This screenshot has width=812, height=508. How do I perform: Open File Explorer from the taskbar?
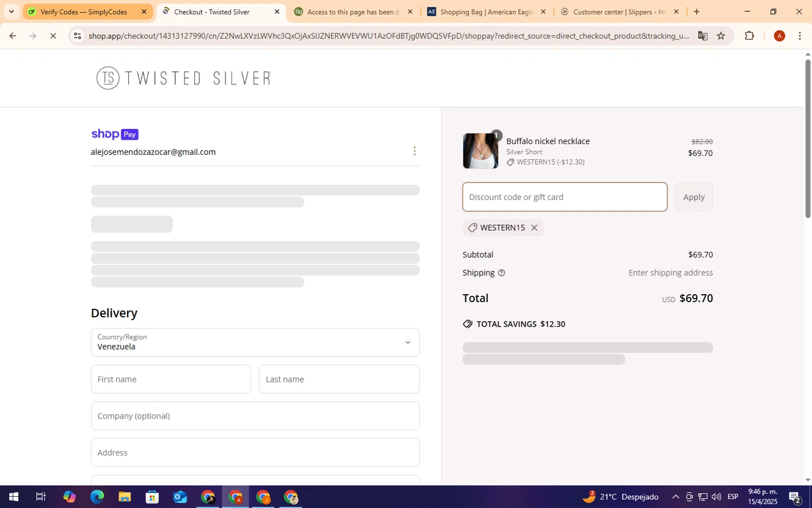click(x=125, y=497)
